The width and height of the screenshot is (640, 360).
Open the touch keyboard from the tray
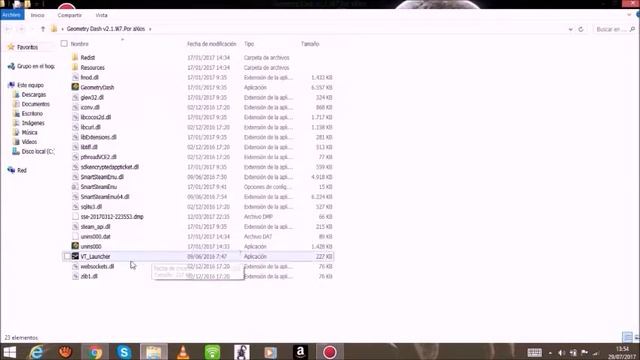pyautogui.click(x=534, y=353)
